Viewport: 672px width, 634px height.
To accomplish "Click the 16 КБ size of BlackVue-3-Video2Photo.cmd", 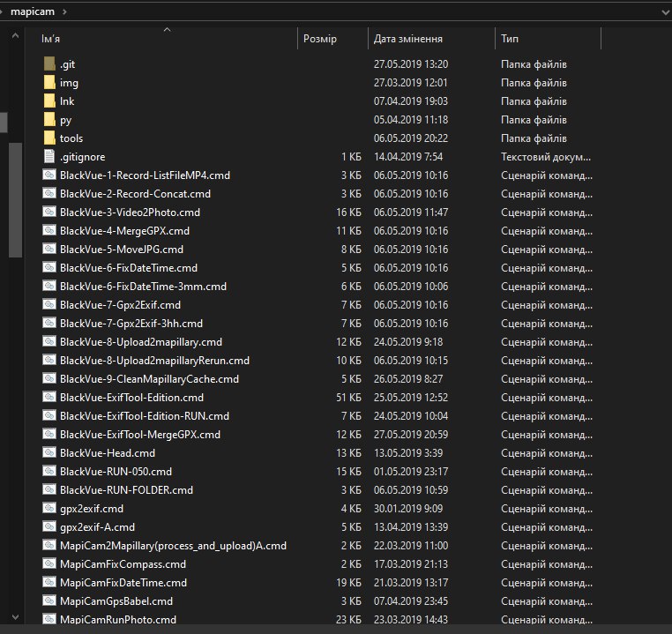I will 348,212.
